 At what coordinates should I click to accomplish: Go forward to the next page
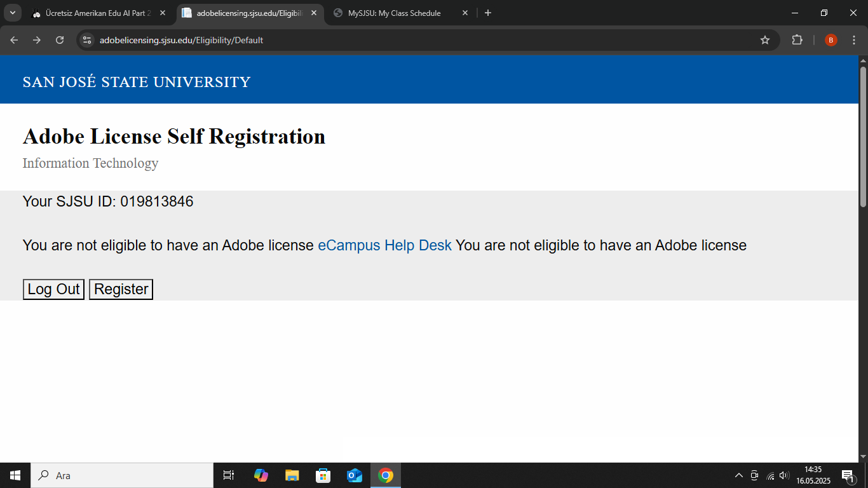coord(37,40)
